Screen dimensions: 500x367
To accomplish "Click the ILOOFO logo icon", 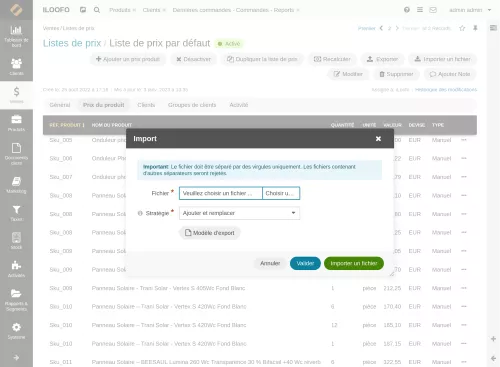I will click(x=16, y=10).
